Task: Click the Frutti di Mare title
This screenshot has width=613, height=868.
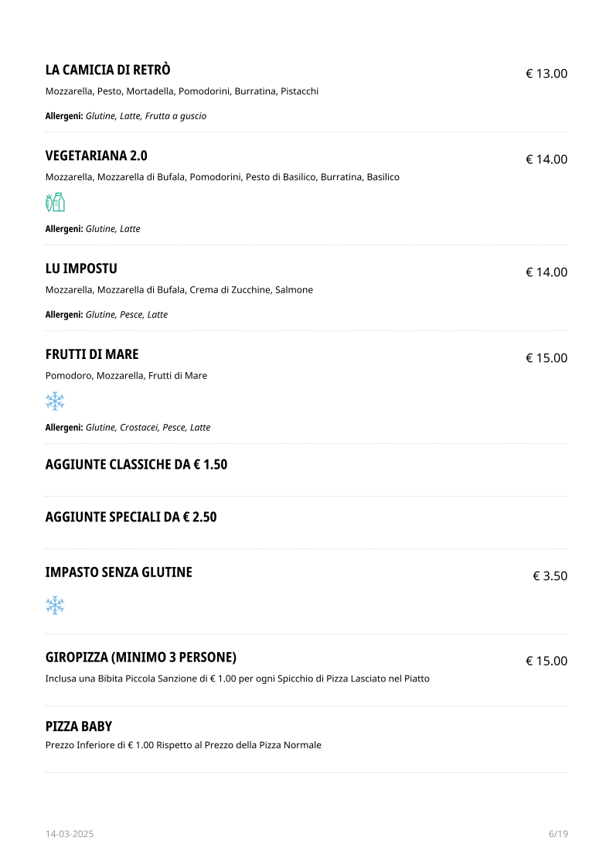Action: 92,354
